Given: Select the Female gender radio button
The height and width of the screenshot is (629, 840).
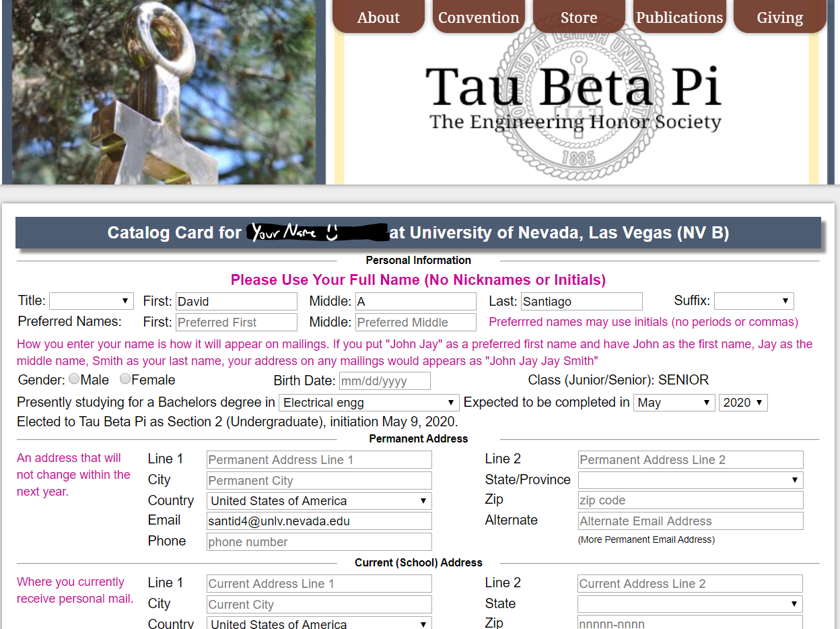Looking at the screenshot, I should [x=125, y=379].
